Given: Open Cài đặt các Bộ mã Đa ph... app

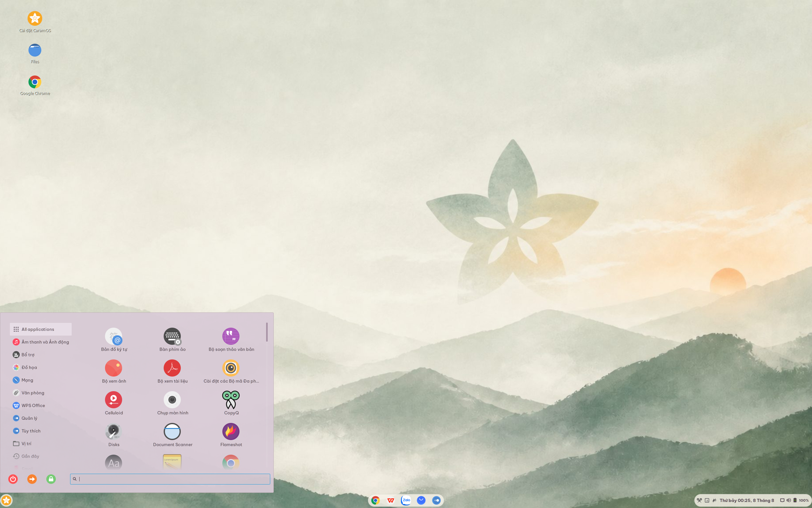Looking at the screenshot, I should coord(231,371).
